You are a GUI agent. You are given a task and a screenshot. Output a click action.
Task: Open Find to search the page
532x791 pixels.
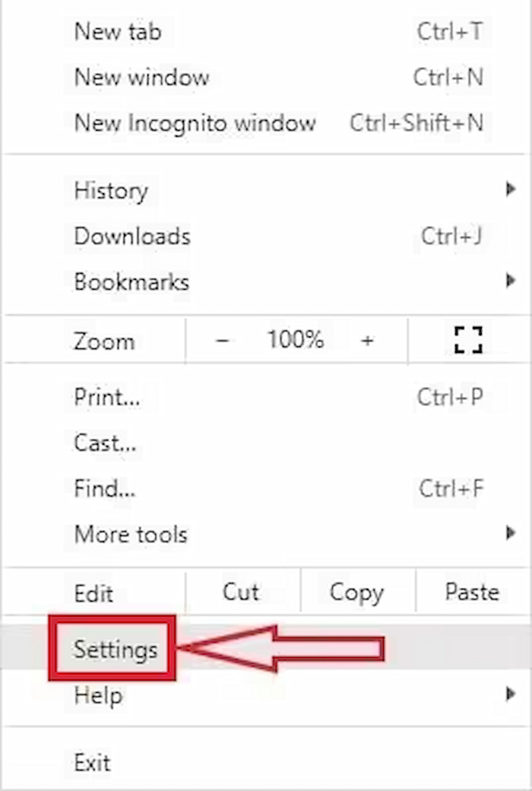(103, 489)
